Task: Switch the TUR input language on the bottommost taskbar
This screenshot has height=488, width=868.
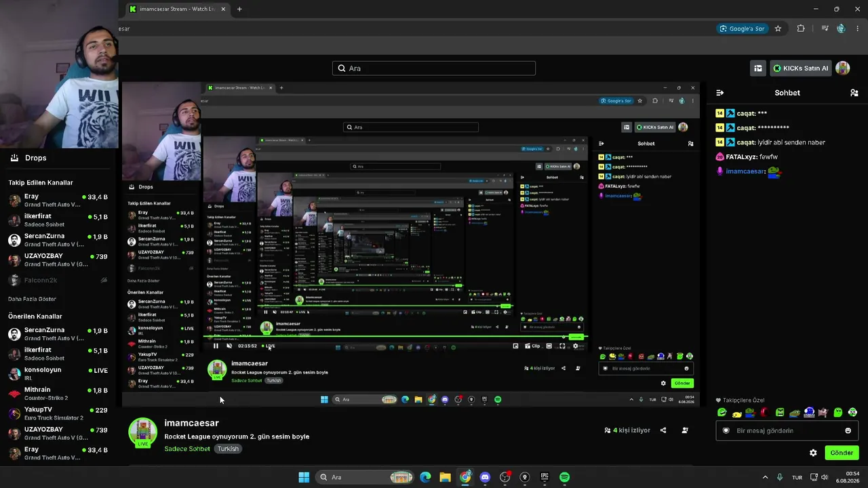Action: (x=797, y=477)
